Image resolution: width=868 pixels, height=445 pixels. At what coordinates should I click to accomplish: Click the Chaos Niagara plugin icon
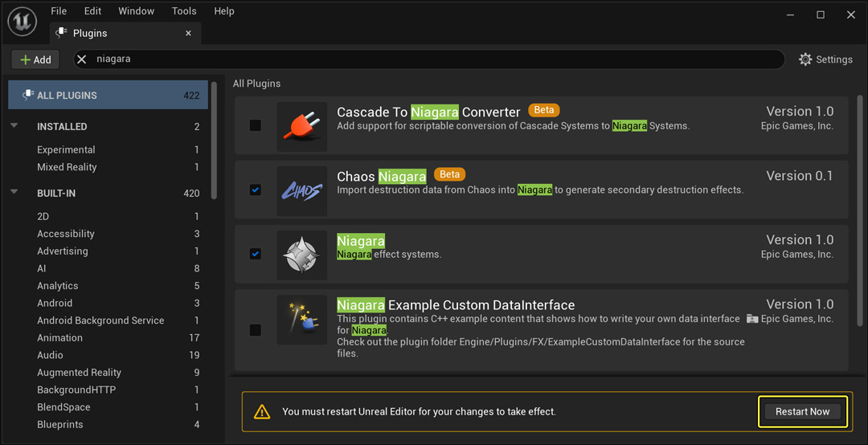302,190
